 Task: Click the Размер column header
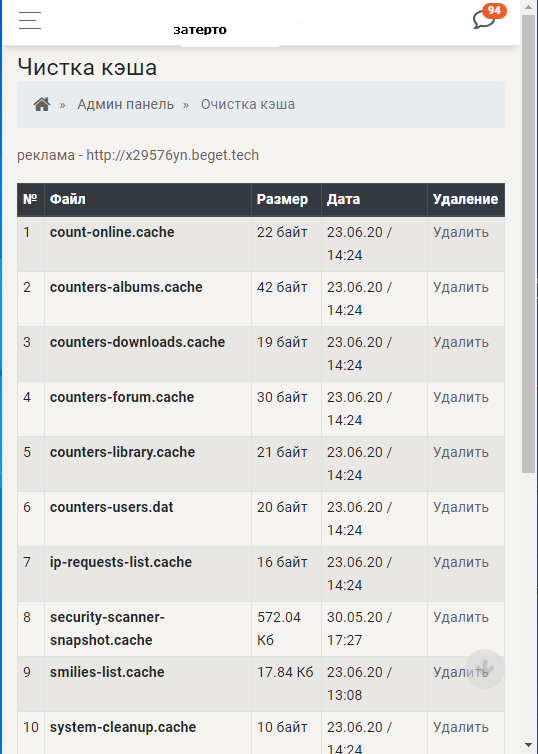pos(282,199)
